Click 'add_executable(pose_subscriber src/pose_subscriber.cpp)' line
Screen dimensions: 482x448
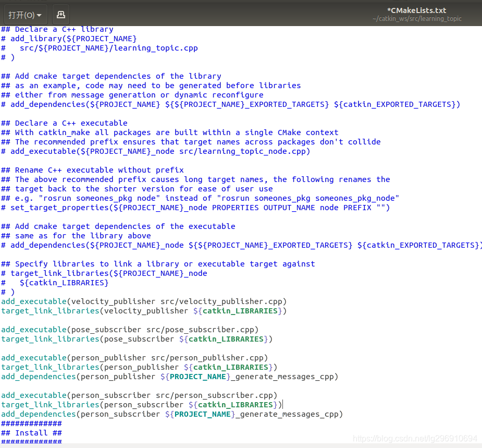tap(130, 330)
